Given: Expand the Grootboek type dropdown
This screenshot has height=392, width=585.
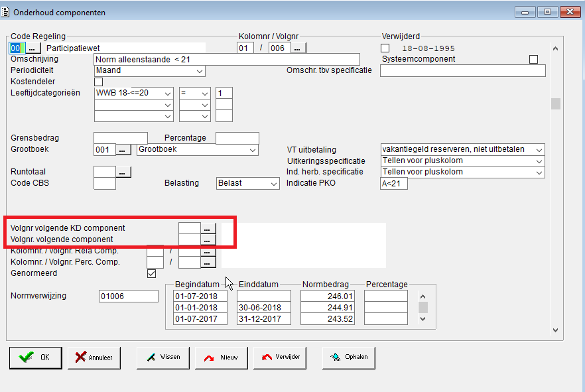Looking at the screenshot, I should pos(198,149).
